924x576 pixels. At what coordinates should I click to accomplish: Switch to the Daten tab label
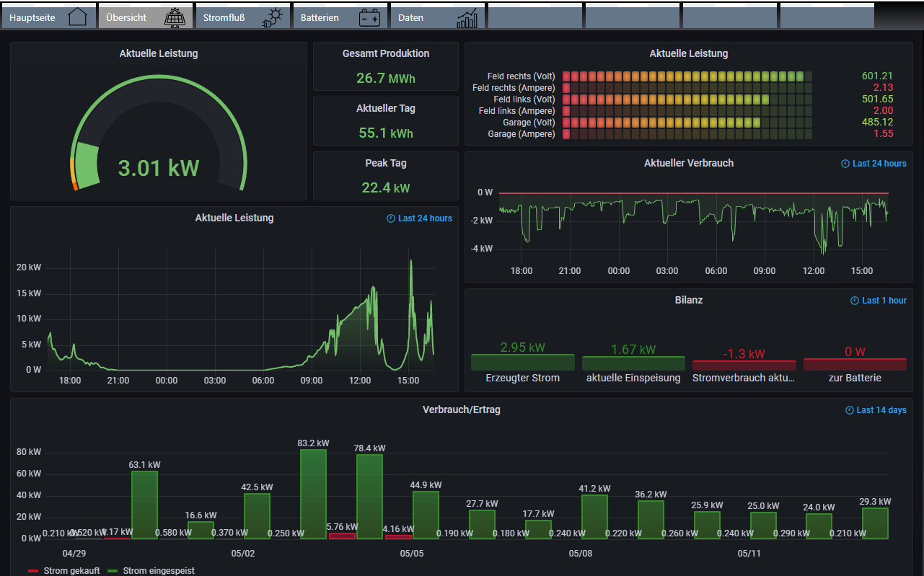point(410,17)
